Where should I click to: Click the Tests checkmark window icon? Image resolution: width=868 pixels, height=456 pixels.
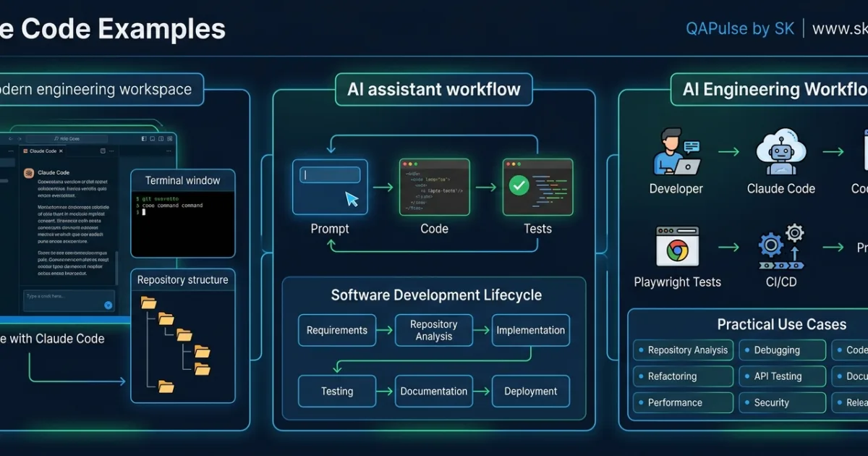[538, 187]
